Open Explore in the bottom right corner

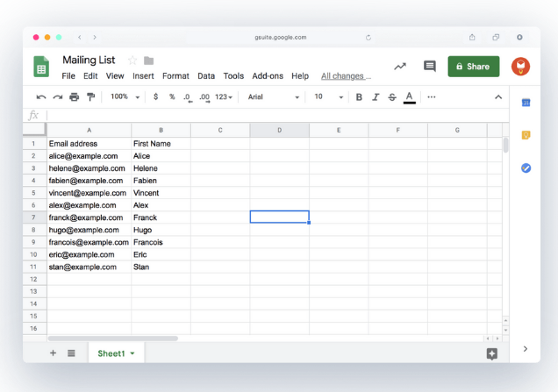(491, 353)
